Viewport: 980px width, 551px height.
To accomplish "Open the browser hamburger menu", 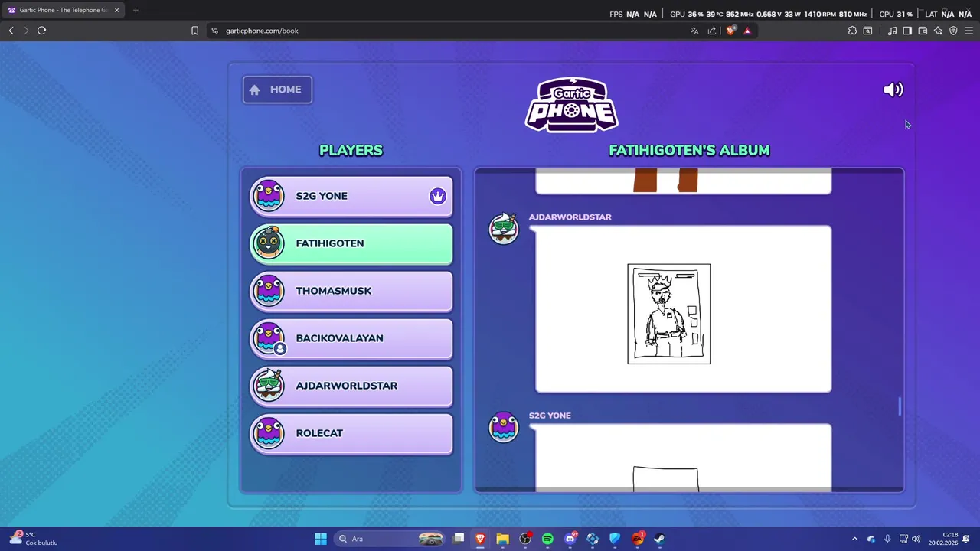I will pyautogui.click(x=969, y=31).
